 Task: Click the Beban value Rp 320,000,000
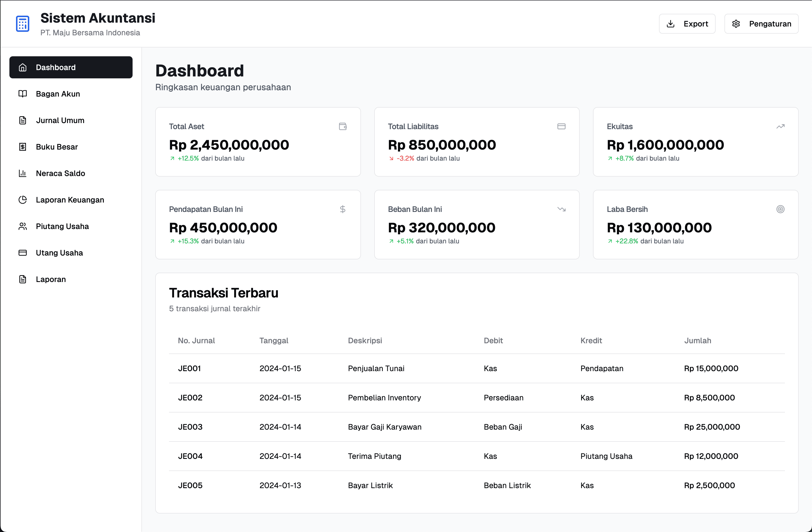[441, 228]
